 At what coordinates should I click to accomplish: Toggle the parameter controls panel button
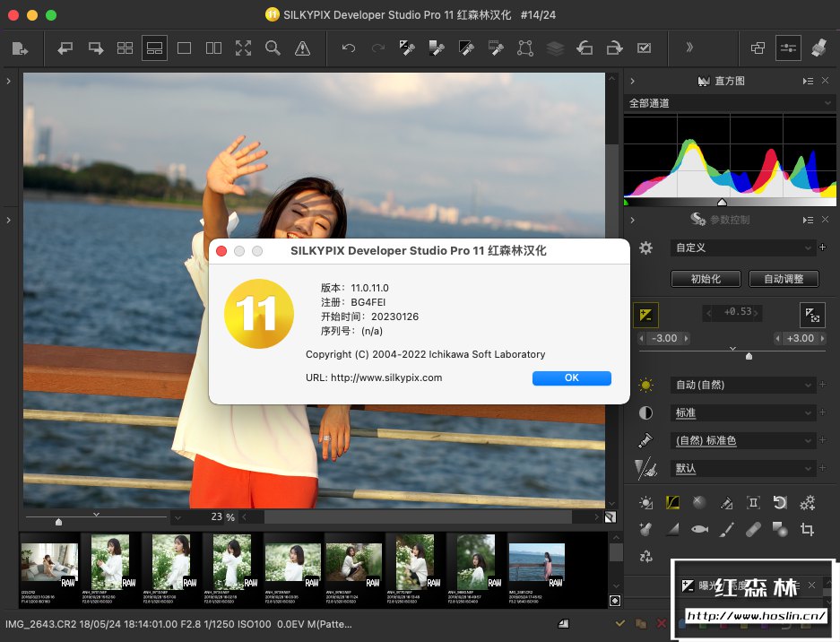pos(788,48)
